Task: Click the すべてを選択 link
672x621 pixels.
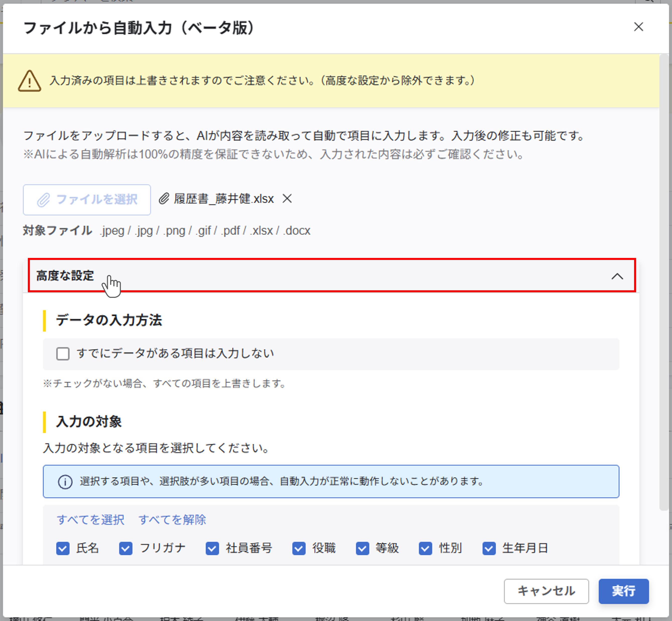Action: pyautogui.click(x=90, y=520)
